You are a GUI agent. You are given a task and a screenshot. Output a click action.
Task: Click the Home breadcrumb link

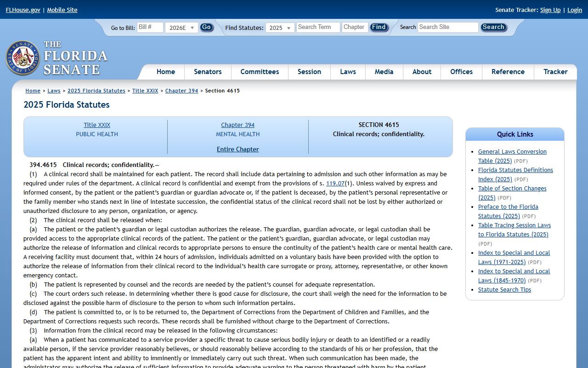[33, 91]
